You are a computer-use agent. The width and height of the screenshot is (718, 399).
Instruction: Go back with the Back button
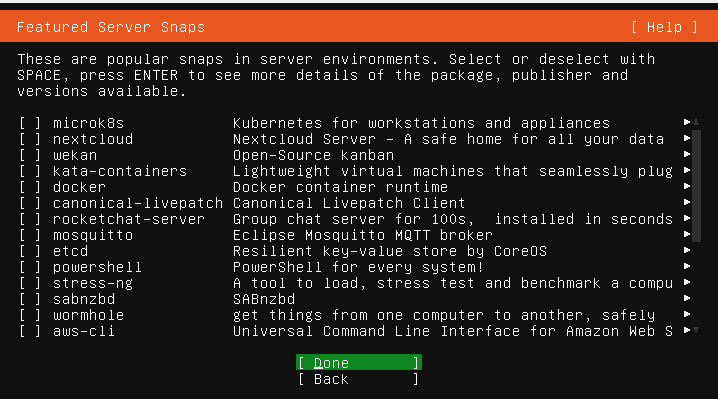pyautogui.click(x=359, y=379)
